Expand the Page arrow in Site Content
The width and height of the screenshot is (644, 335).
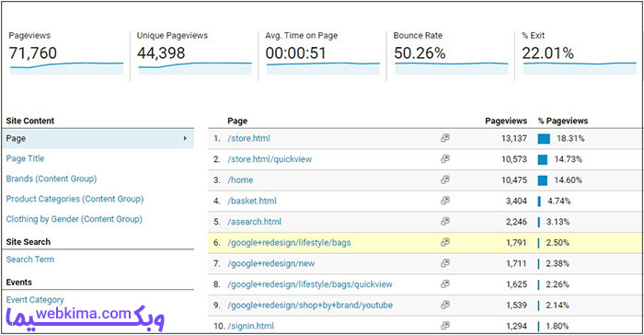point(185,139)
